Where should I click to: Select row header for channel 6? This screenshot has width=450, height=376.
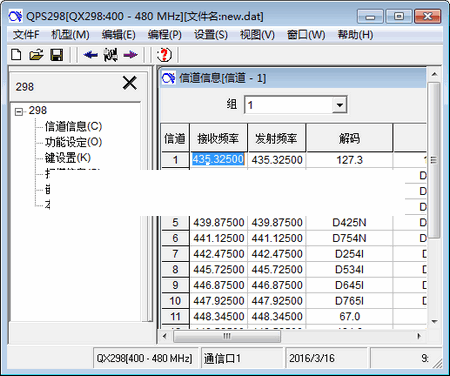(175, 238)
